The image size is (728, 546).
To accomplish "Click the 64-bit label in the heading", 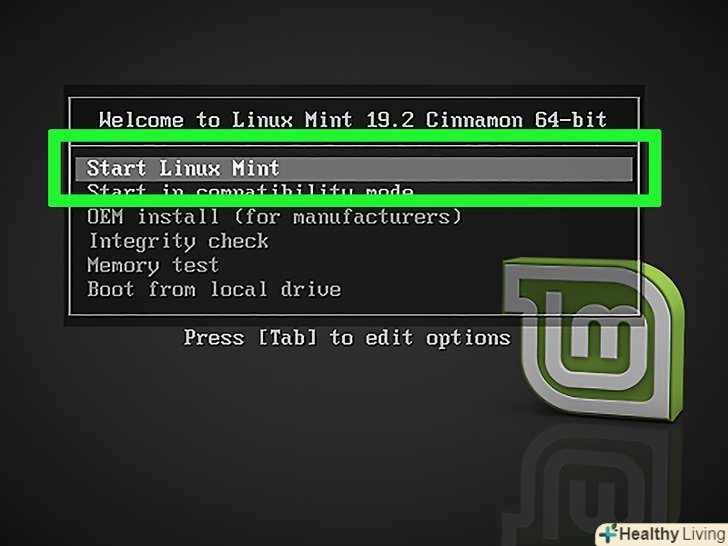I will [x=571, y=120].
